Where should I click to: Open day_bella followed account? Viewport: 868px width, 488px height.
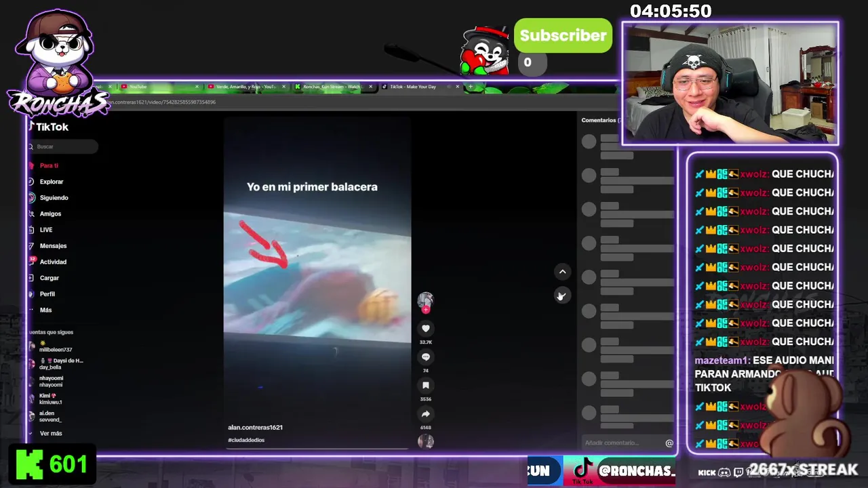56,364
